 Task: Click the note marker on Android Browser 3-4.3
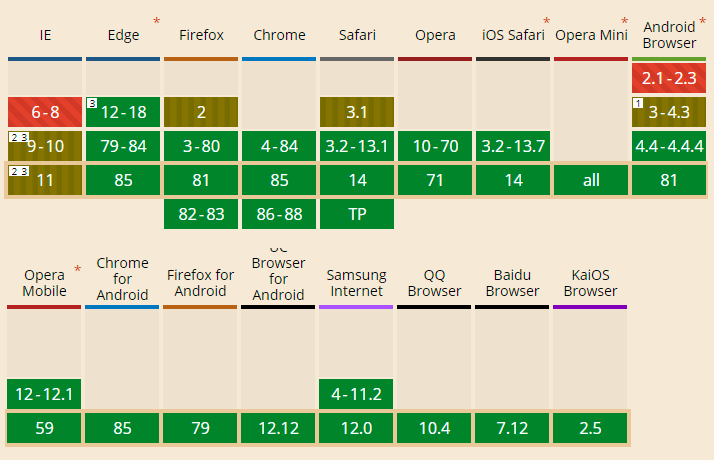click(x=638, y=103)
